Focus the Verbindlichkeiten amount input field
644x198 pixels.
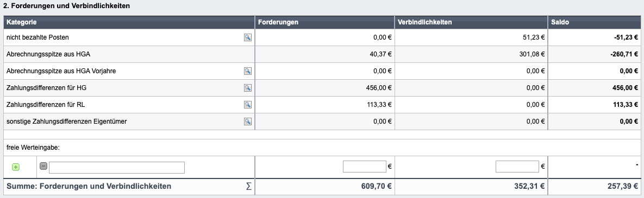click(x=517, y=167)
